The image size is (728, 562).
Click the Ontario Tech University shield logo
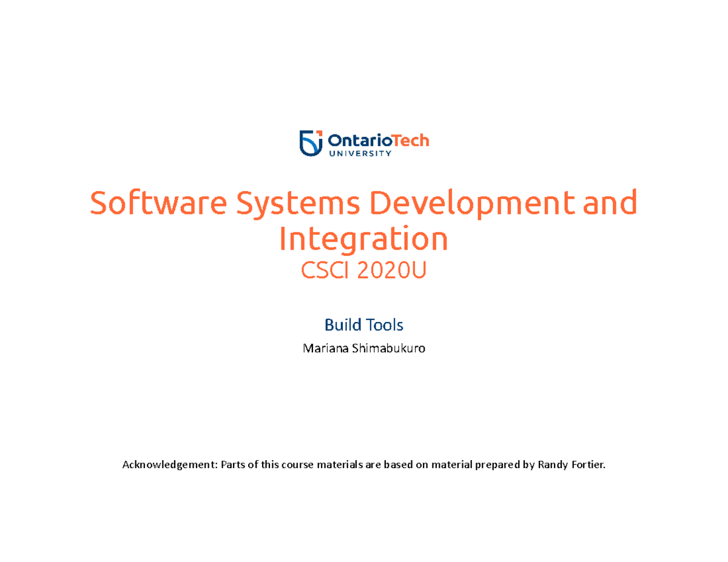[311, 143]
